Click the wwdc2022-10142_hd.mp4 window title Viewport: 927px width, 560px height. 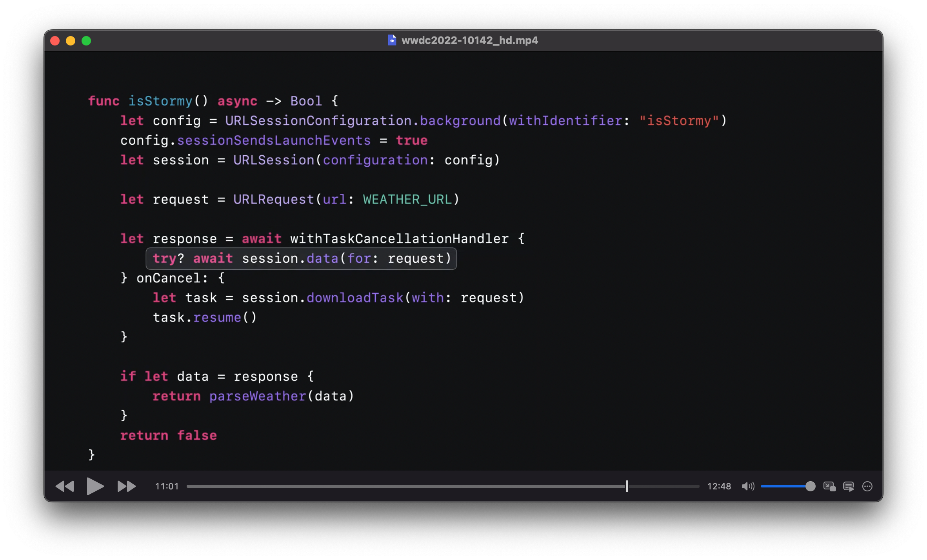point(469,40)
